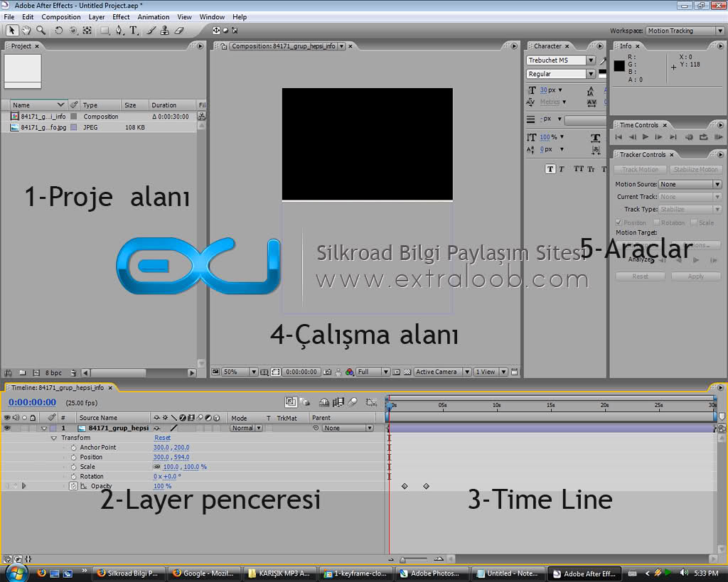
Task: Click the Transform Reset link
Action: click(x=162, y=438)
